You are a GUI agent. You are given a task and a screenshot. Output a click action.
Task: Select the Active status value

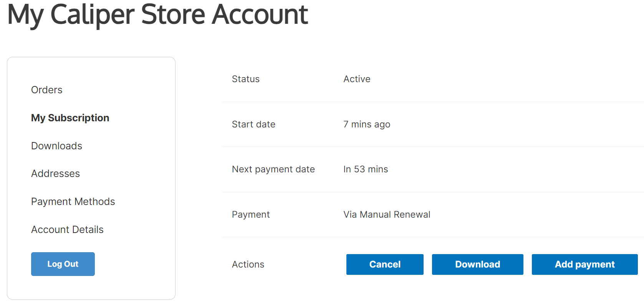coord(357,79)
